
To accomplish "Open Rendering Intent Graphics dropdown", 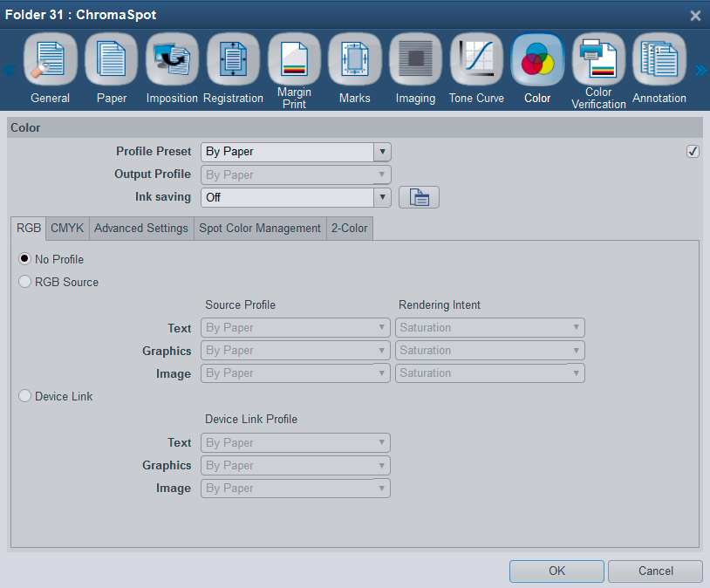I will 490,350.
